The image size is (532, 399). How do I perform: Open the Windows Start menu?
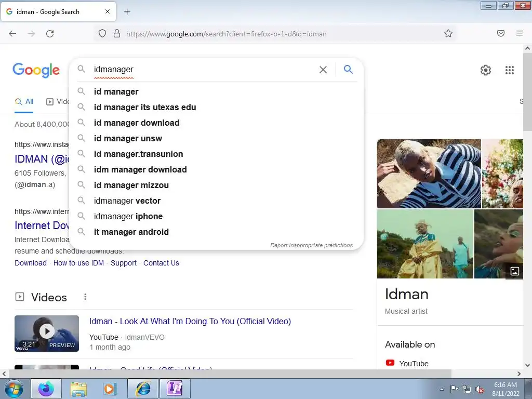pos(14,389)
